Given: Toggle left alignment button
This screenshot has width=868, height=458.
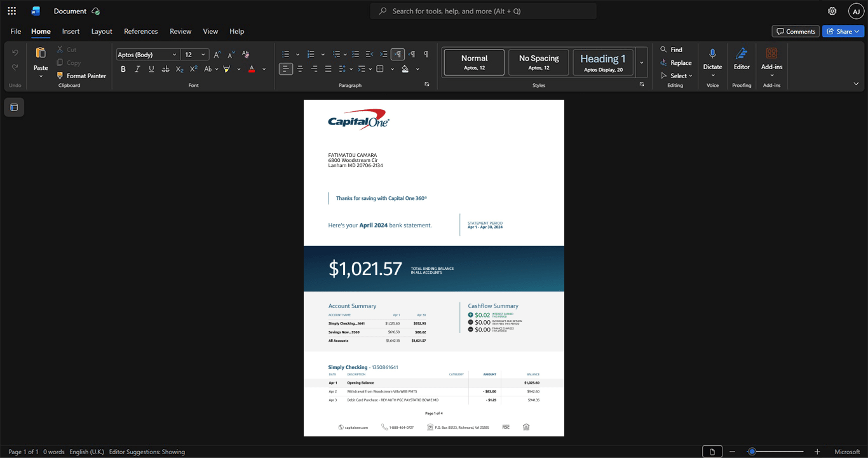Looking at the screenshot, I should [x=286, y=69].
